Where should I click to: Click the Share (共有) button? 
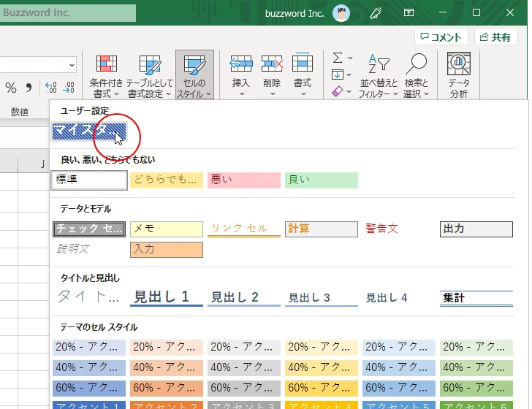tap(495, 37)
